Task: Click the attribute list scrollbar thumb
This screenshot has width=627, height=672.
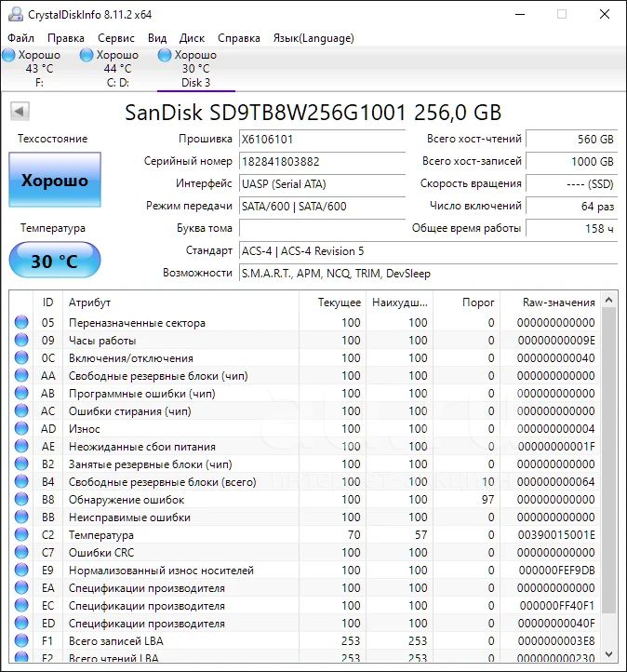Action: (x=608, y=460)
